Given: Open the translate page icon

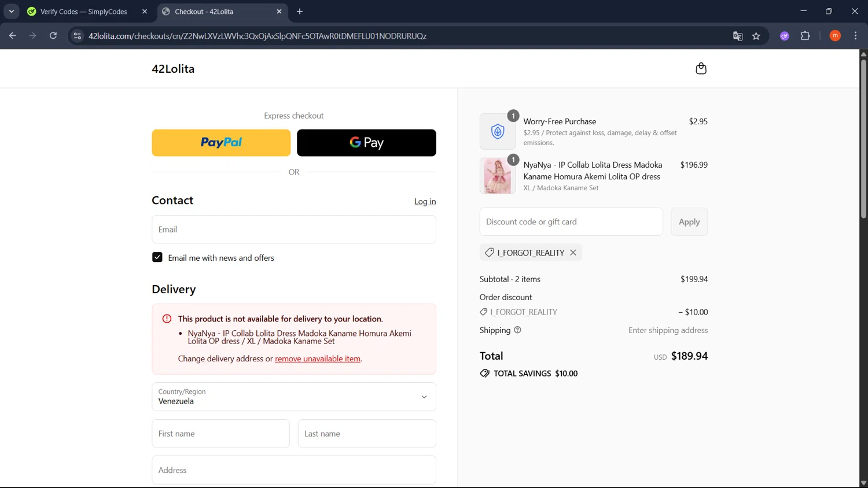Looking at the screenshot, I should click(x=738, y=36).
